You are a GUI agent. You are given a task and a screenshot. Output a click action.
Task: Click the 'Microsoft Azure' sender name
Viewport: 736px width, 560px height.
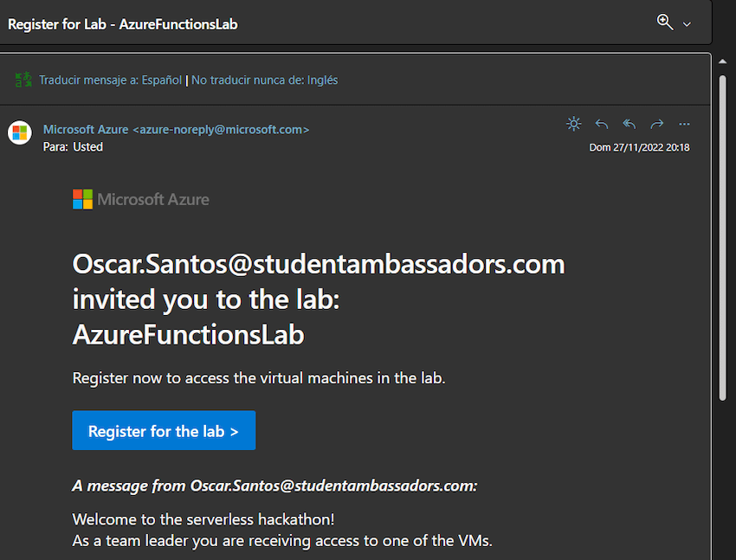[86, 129]
